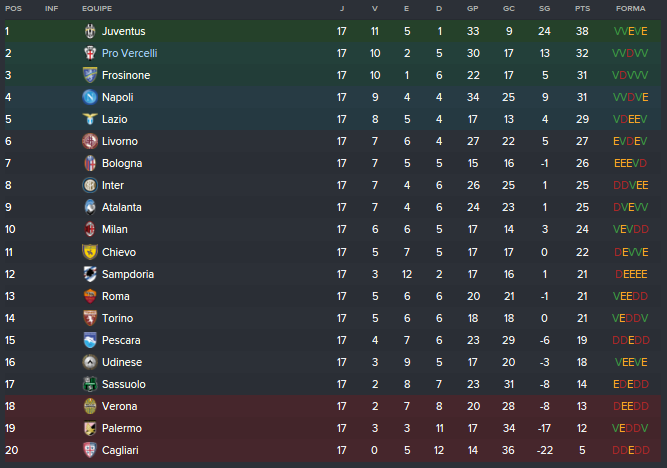Click the Pro Vercelli club badge

point(89,53)
